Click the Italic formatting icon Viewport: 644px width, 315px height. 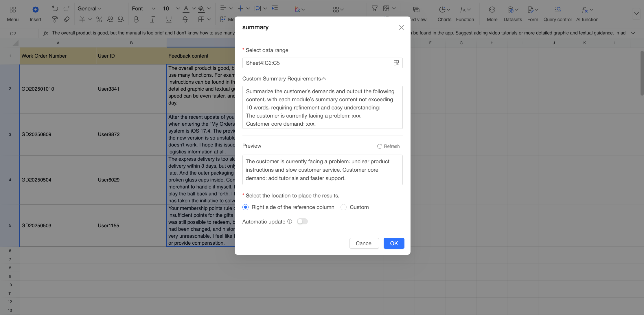(152, 19)
